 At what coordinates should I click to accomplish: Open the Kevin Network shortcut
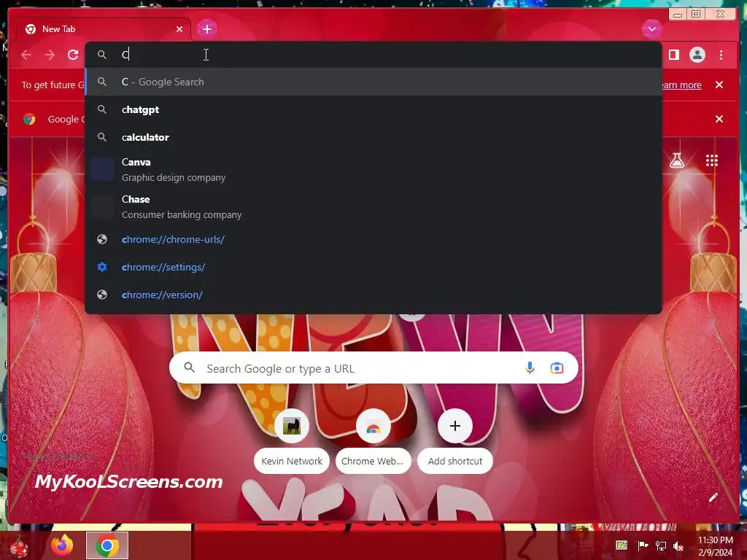coord(292,441)
